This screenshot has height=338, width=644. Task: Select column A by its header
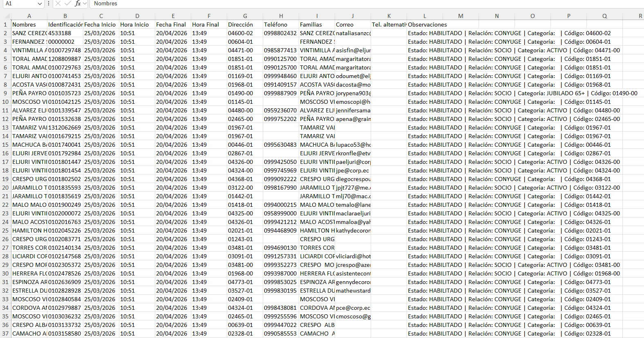(29, 16)
